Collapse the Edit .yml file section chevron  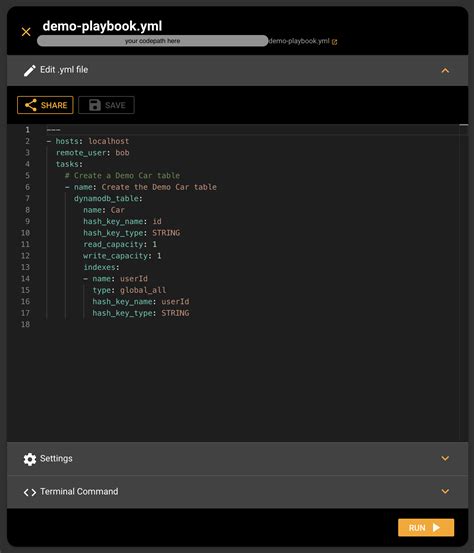click(445, 71)
